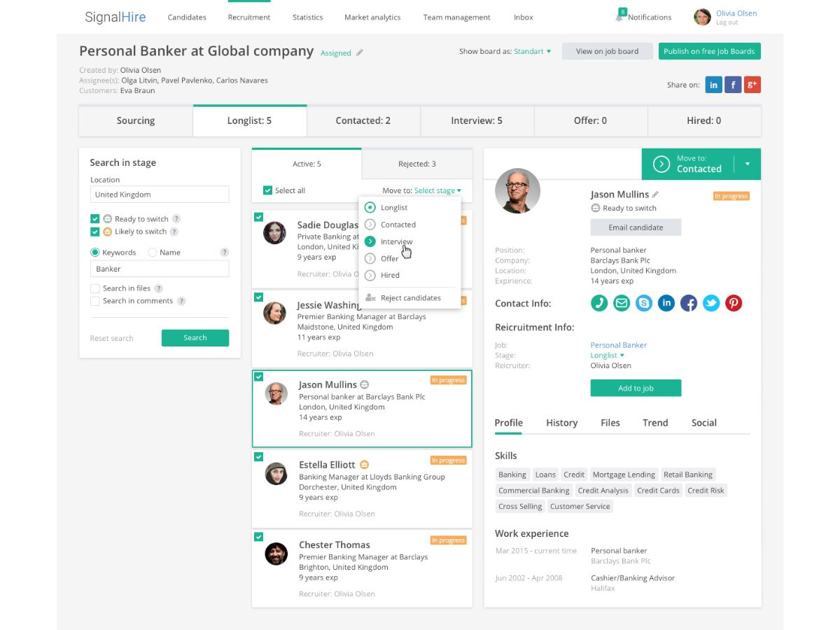The width and height of the screenshot is (840, 630).
Task: Switch to the Rejected: 3 tab
Action: coord(417,164)
